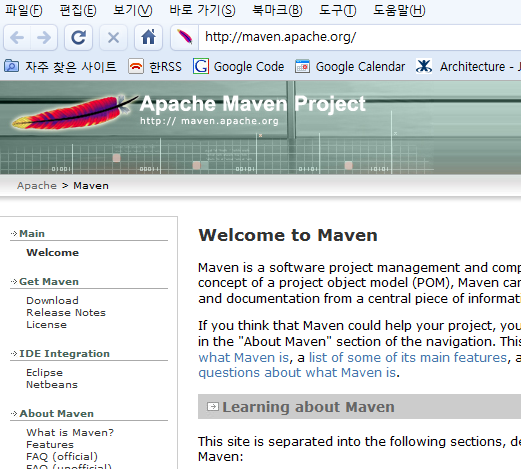The image size is (521, 469).
Task: Open the browser home page icon
Action: click(148, 38)
